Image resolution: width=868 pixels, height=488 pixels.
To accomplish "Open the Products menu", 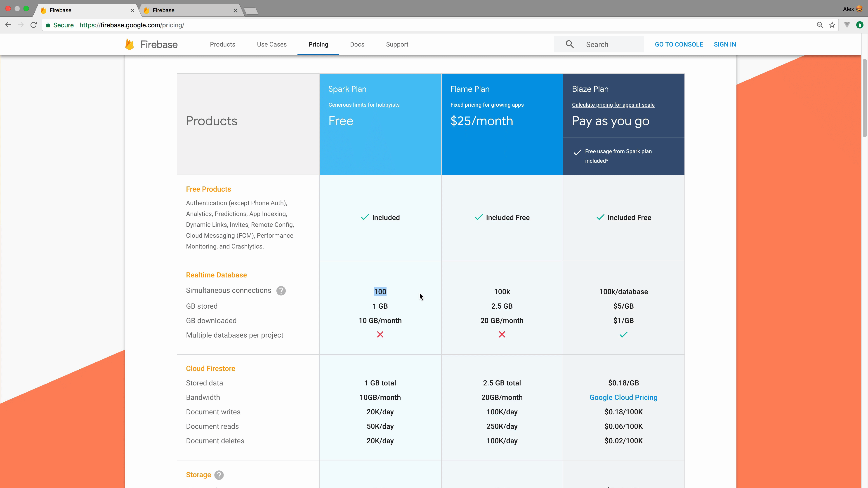I will tap(222, 45).
